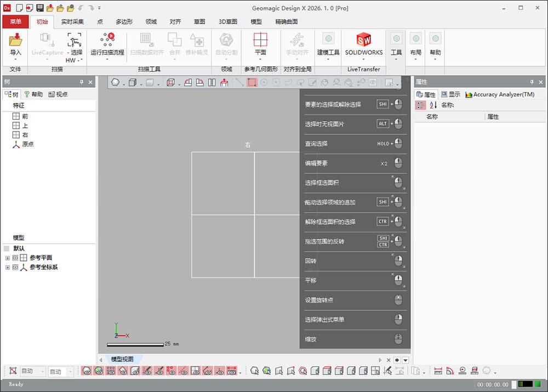Viewport: 548px width, 392px height.
Task: Switch to the 3D草图 ribbon tab
Action: [x=228, y=22]
